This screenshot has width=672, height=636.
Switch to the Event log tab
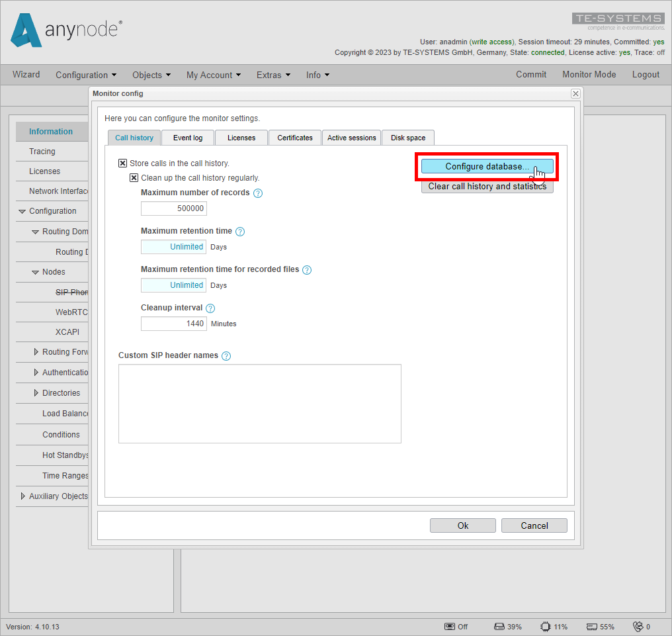tap(188, 138)
